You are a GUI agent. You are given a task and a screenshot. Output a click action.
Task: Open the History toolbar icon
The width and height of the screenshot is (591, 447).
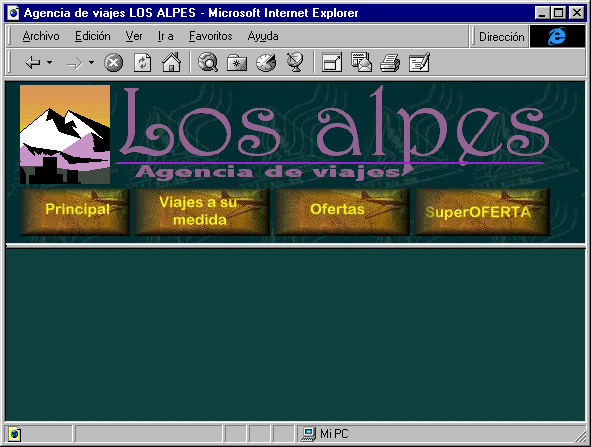pyautogui.click(x=266, y=63)
